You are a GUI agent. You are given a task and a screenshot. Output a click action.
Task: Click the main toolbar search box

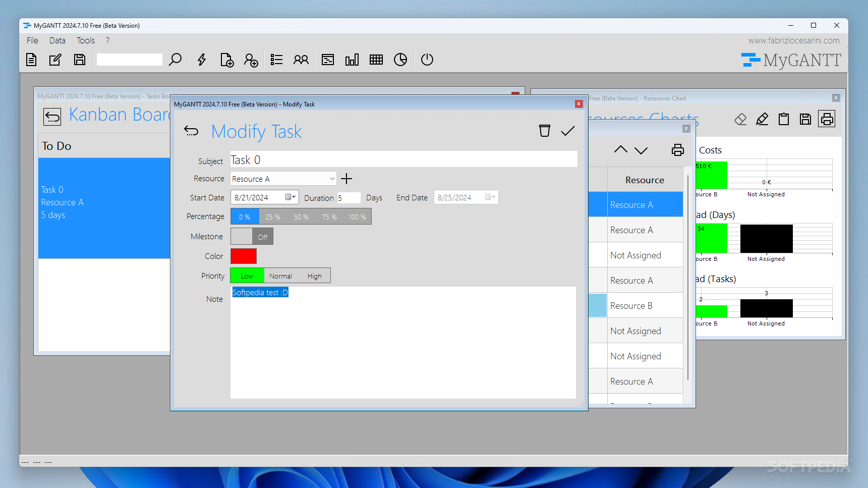point(129,60)
